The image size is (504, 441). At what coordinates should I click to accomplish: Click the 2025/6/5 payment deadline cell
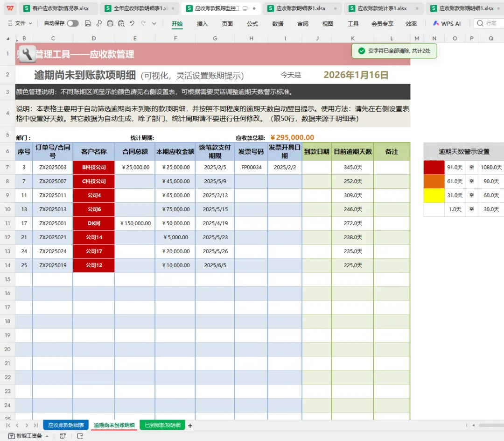point(215,265)
